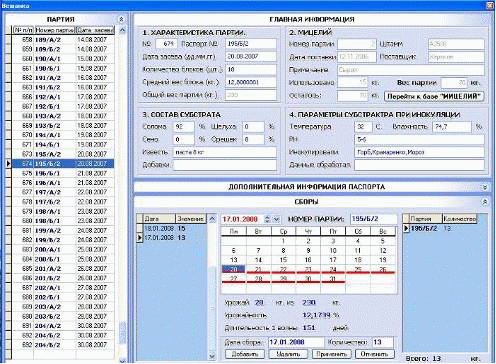Select batch row 195/А/2
Image resolution: width=496 pixels, height=364 pixels.
tap(63, 154)
